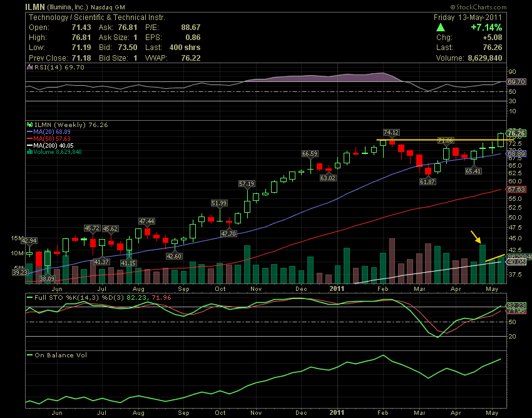The width and height of the screenshot is (532, 418).
Task: Click the 63.02 low price label
Action: (328, 178)
